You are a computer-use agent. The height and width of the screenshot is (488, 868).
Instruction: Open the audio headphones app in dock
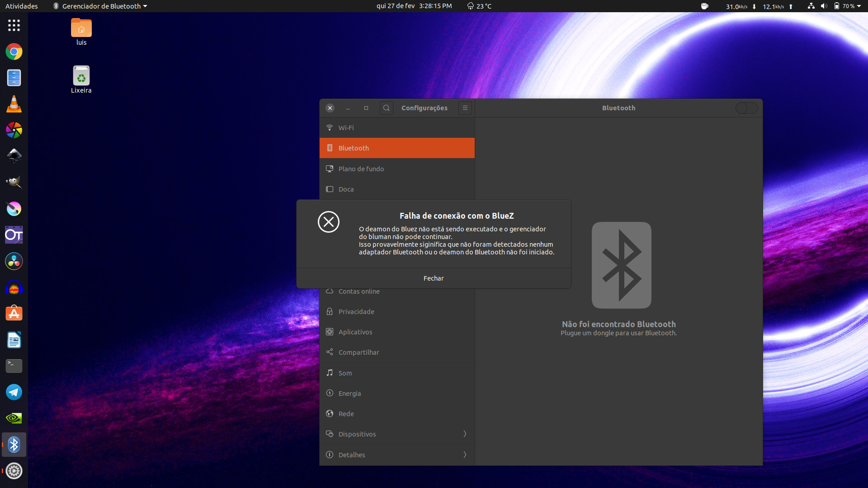point(14,287)
